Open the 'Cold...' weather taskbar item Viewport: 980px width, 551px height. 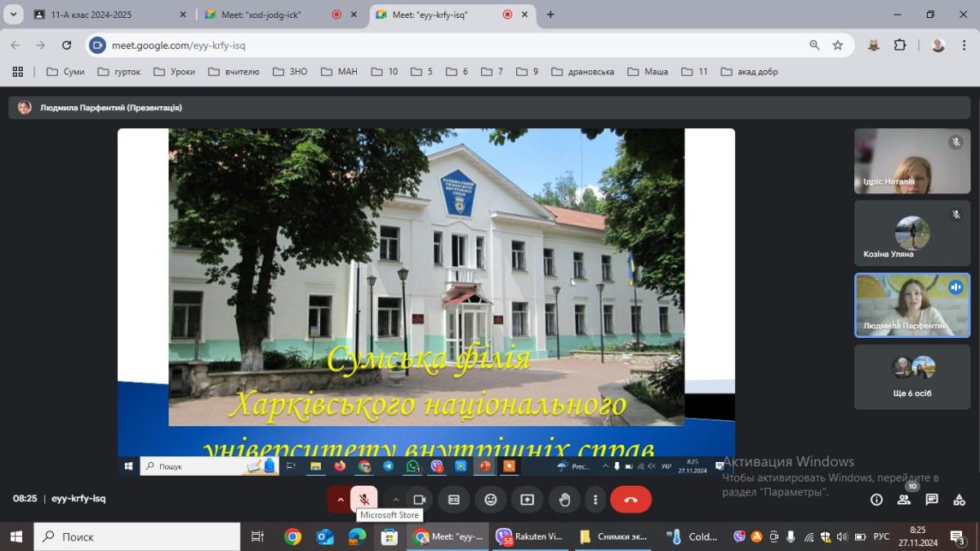693,536
